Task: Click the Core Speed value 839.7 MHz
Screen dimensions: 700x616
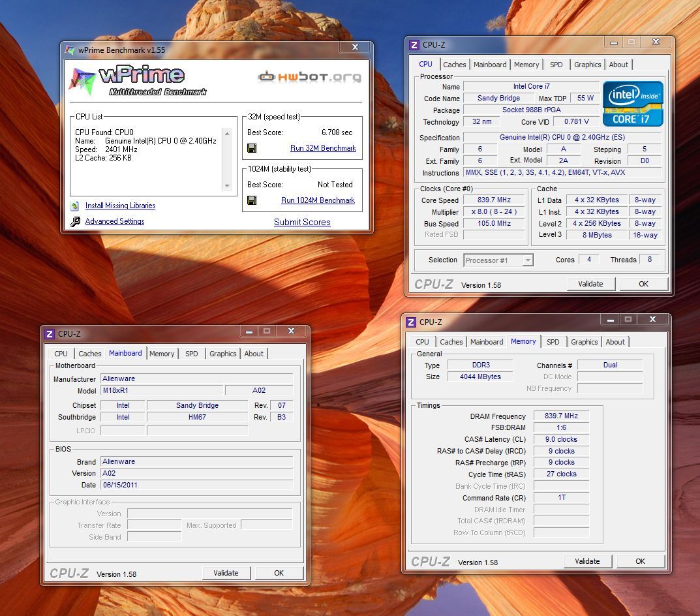Action: (x=494, y=200)
